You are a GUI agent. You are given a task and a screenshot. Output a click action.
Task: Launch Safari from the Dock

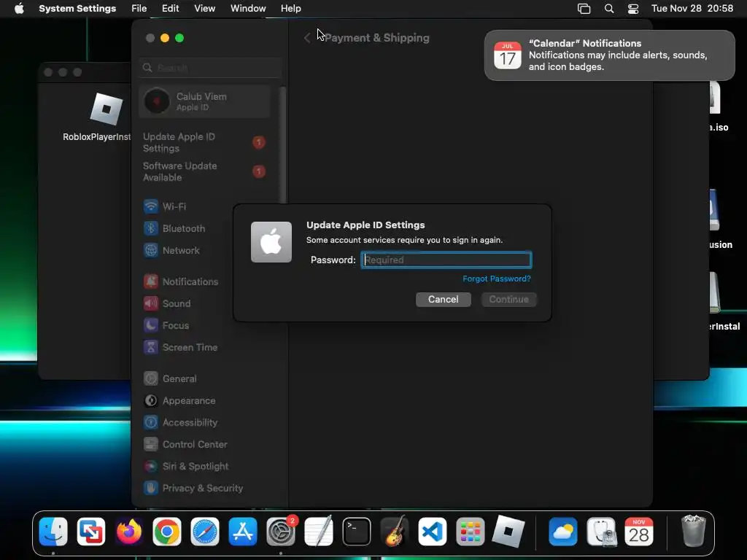[x=205, y=532]
